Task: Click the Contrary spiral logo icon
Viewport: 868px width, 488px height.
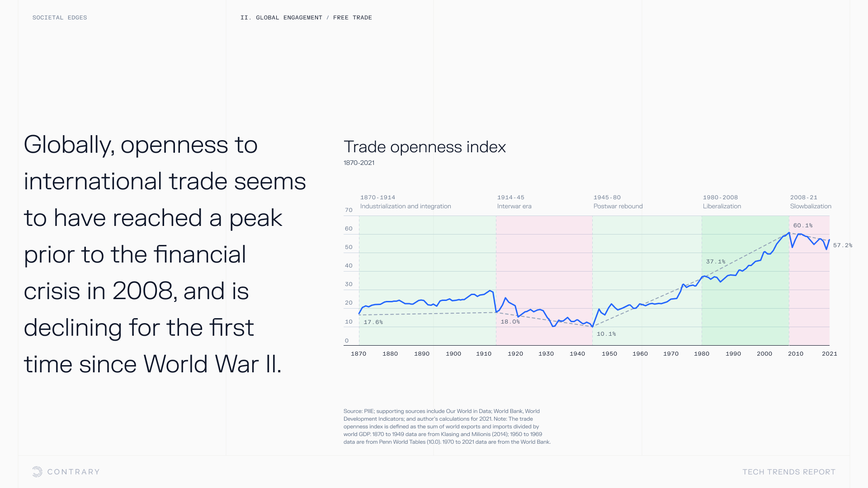Action: (37, 472)
